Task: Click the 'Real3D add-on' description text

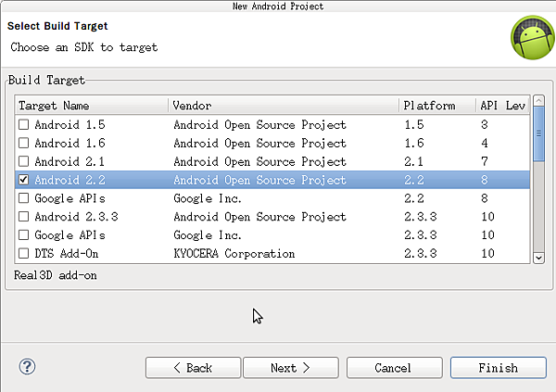Action: click(x=55, y=275)
